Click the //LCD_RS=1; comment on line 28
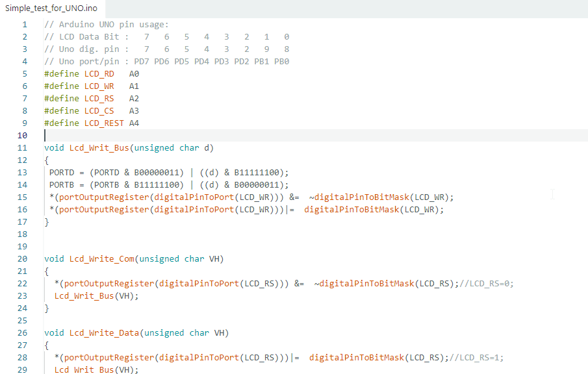 [x=476, y=358]
